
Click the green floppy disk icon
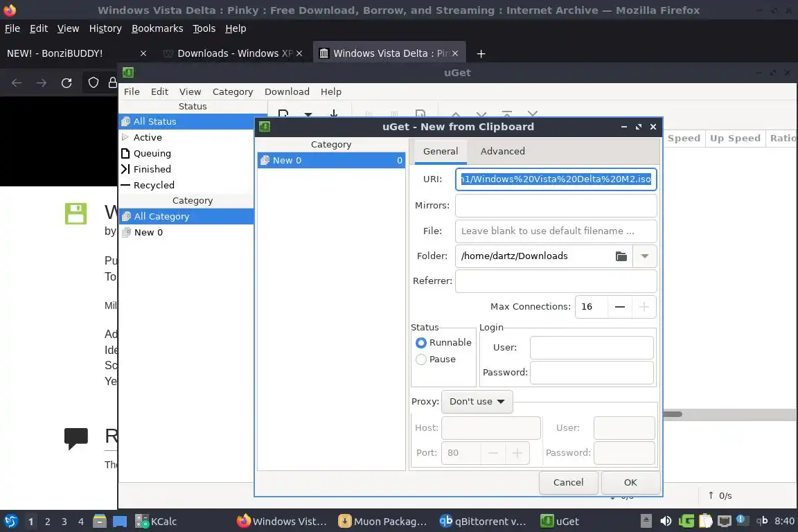point(76,214)
